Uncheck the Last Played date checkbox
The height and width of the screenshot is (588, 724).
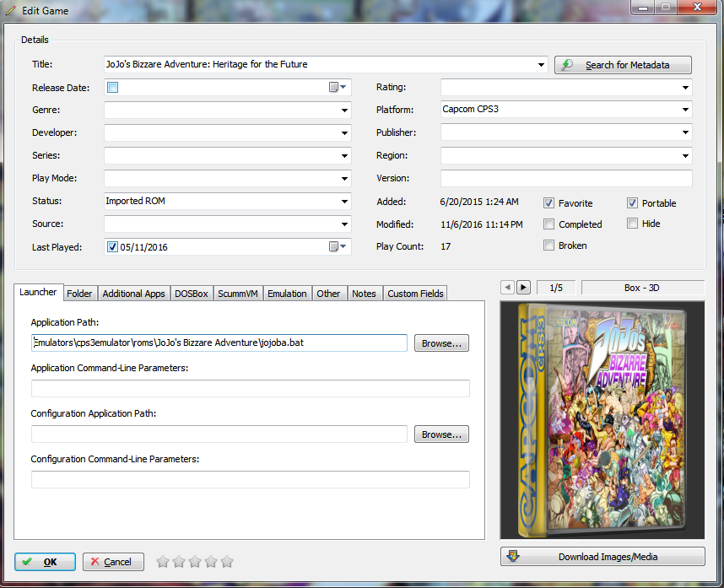(112, 247)
